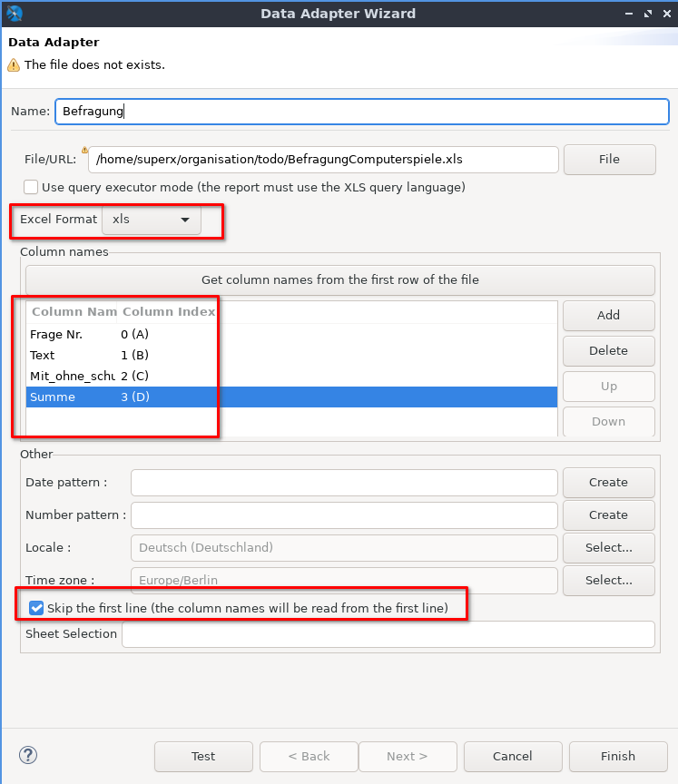Click the Jaspersoft app icon in title bar
Image resolution: width=678 pixels, height=784 pixels.
click(14, 13)
